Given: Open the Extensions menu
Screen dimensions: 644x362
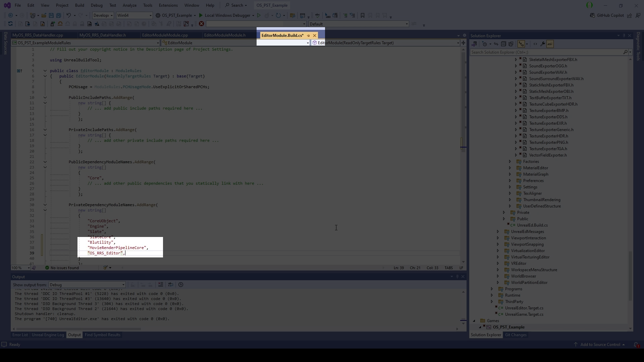Looking at the screenshot, I should point(168,5).
